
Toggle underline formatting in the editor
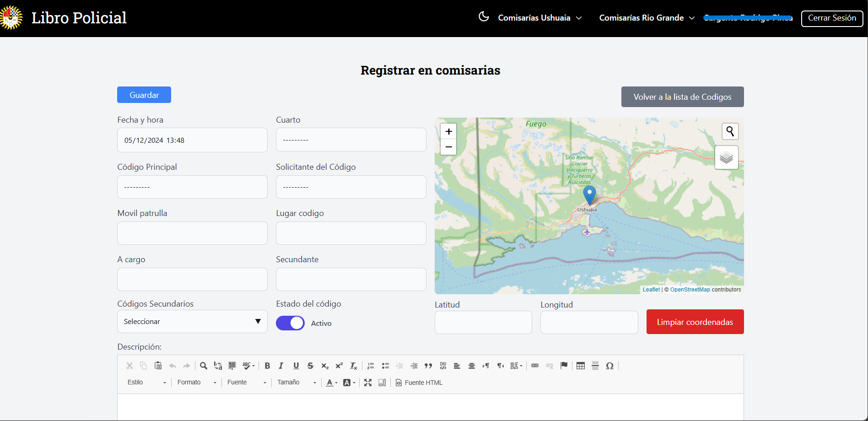pyautogui.click(x=296, y=366)
